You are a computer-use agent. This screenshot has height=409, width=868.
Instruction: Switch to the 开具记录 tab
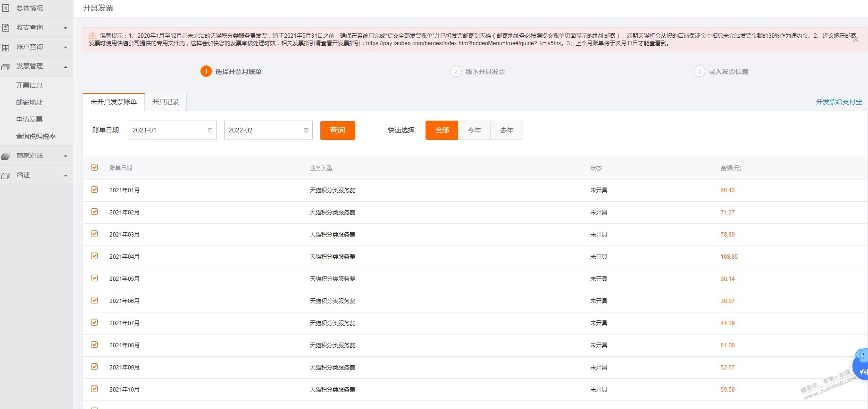pos(166,102)
